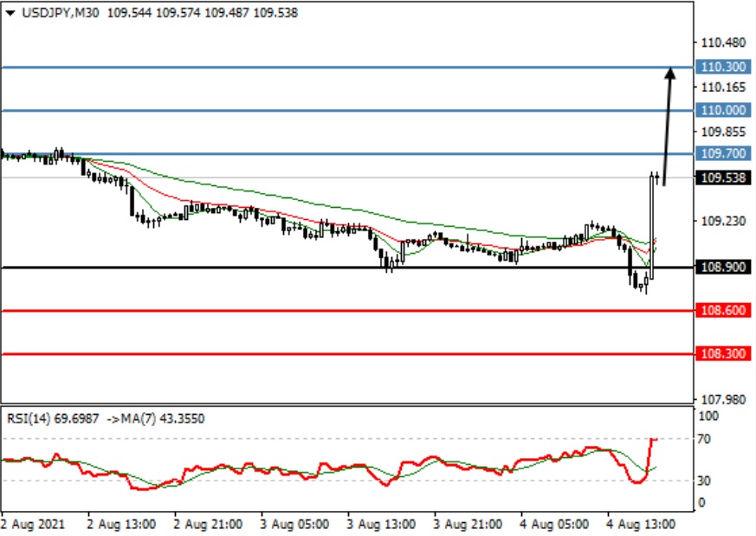
Task: Select the 110.300 blue price label
Action: [x=723, y=67]
